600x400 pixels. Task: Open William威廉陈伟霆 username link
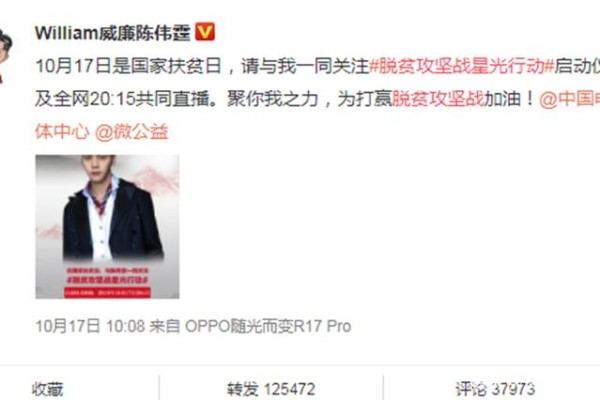pos(112,33)
